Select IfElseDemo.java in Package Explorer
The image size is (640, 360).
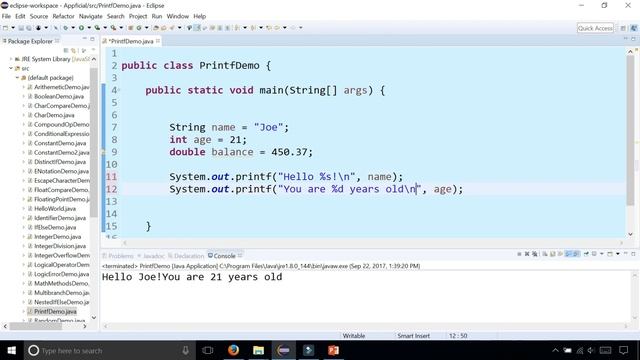pyautogui.click(x=55, y=227)
